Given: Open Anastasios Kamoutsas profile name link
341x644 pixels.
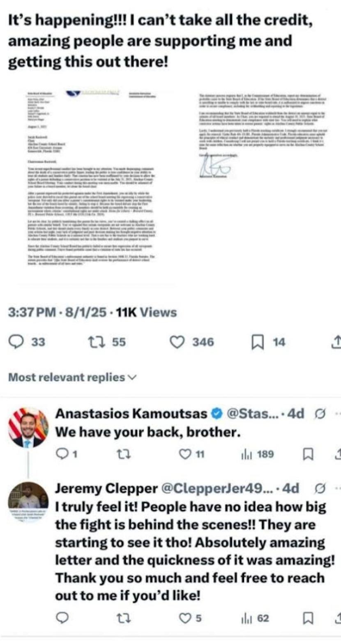Looking at the screenshot, I should coord(131,414).
